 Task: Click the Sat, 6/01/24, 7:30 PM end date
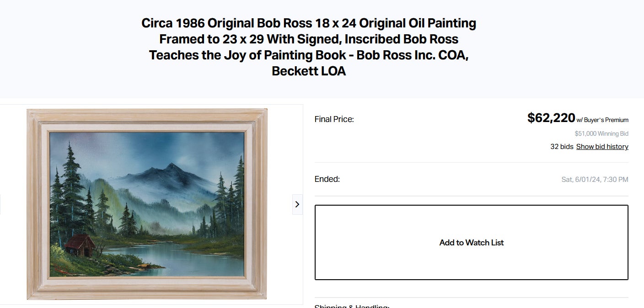[595, 180]
